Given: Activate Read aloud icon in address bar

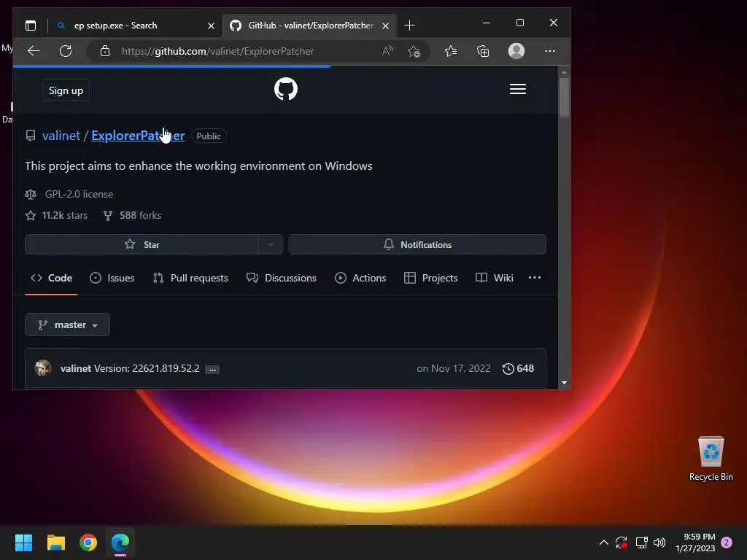Looking at the screenshot, I should pos(388,51).
